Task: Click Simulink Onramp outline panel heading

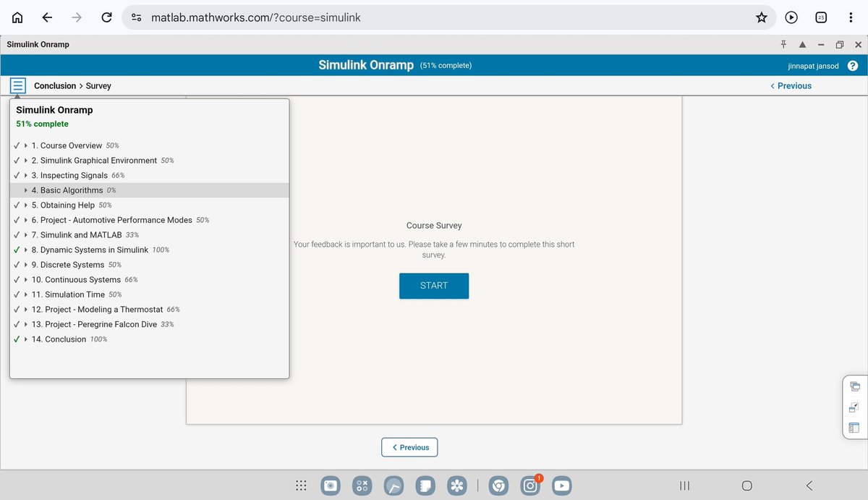Action: pyautogui.click(x=54, y=110)
